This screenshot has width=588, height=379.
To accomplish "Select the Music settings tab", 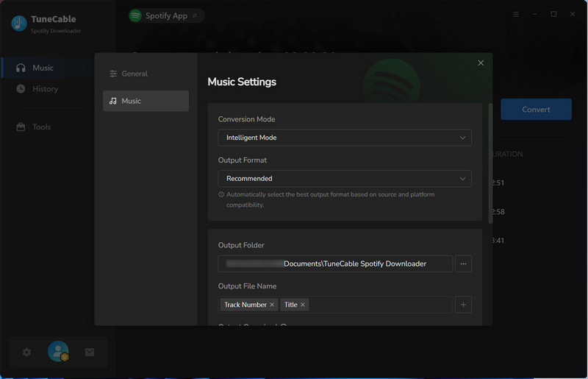I will (x=146, y=101).
